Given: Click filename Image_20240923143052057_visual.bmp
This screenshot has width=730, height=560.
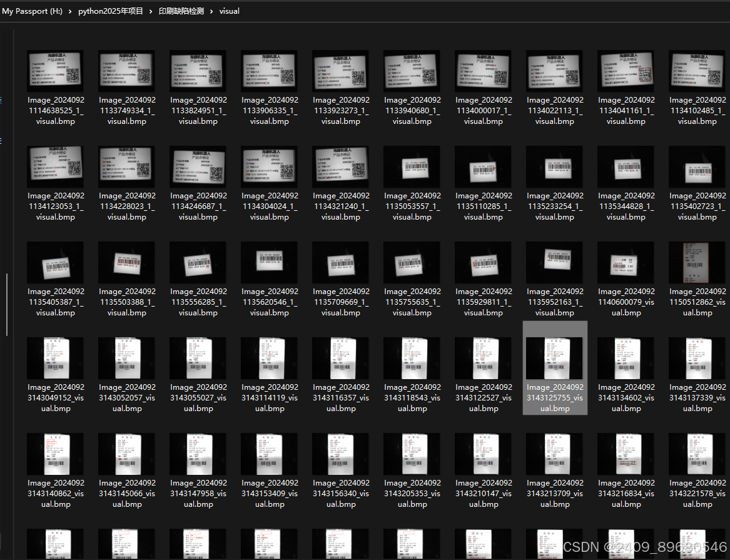Looking at the screenshot, I should 126,398.
